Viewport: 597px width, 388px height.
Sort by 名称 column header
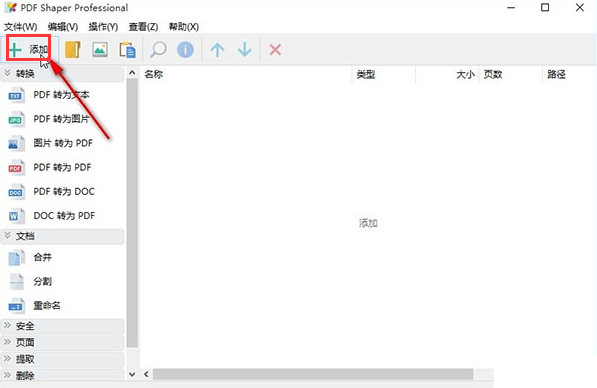(247, 74)
